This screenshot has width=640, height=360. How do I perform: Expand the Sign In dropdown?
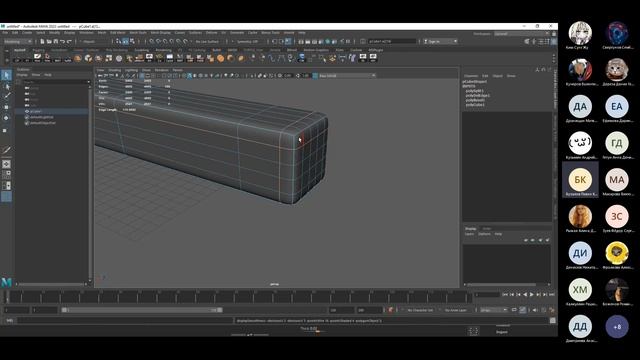[440, 41]
